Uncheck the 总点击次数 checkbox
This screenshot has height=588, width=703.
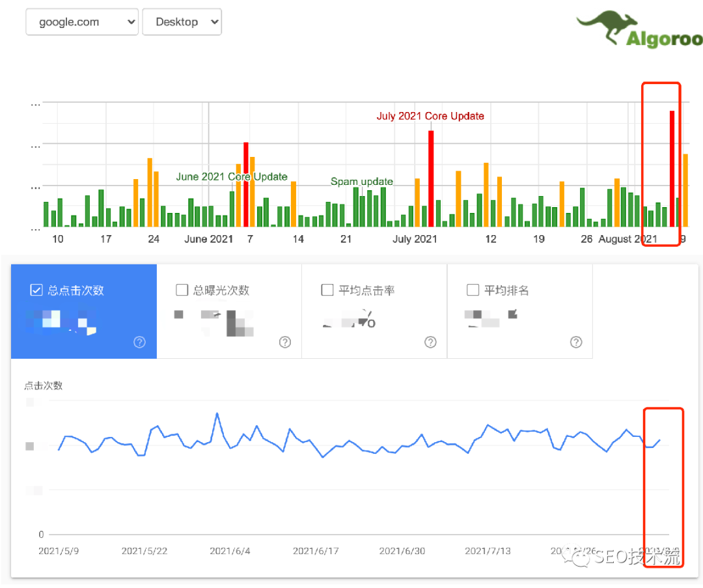tap(37, 290)
